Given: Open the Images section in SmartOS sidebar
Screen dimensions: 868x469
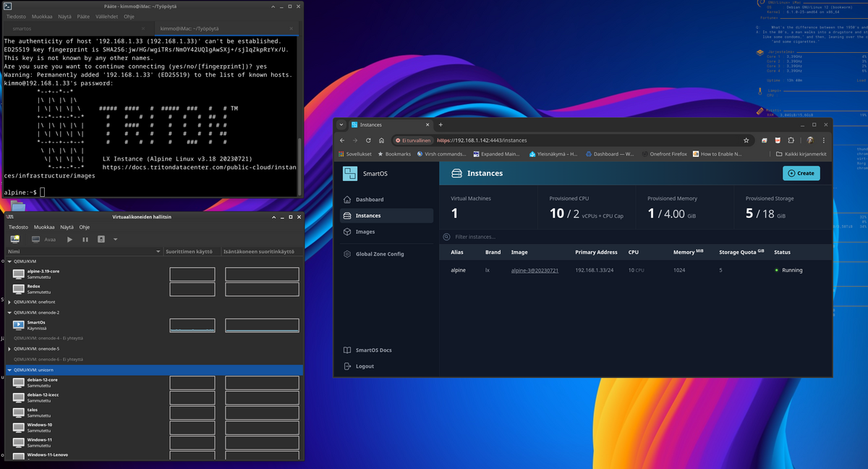Looking at the screenshot, I should tap(365, 232).
